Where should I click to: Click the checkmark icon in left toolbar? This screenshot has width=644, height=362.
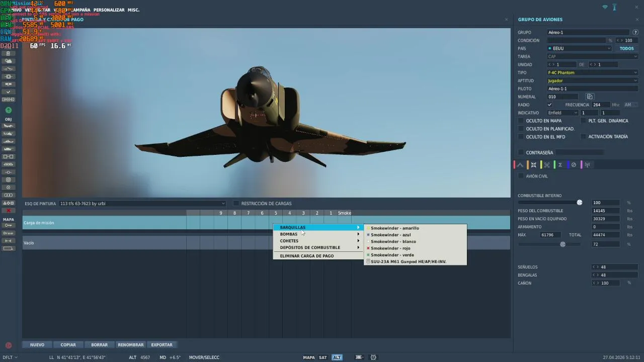pos(8,92)
